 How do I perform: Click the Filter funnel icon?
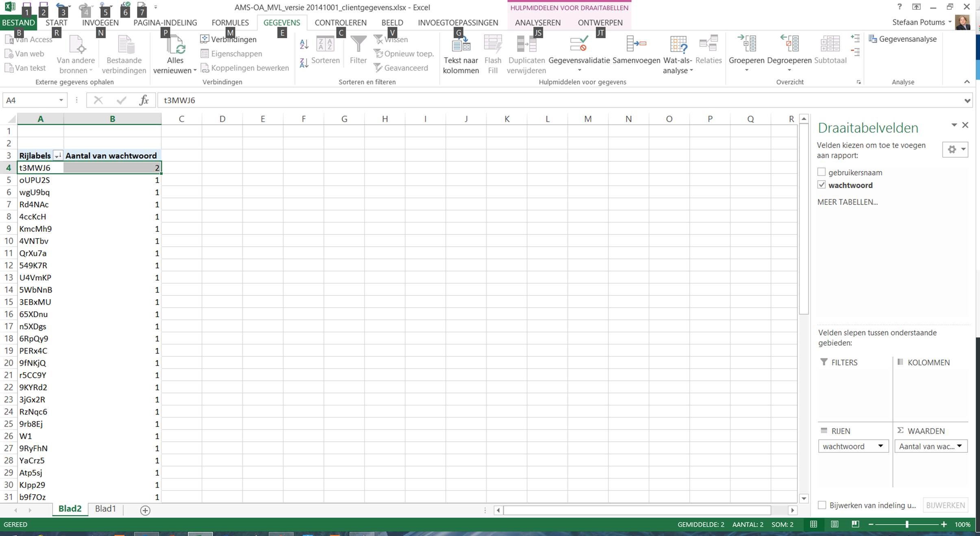tap(358, 44)
